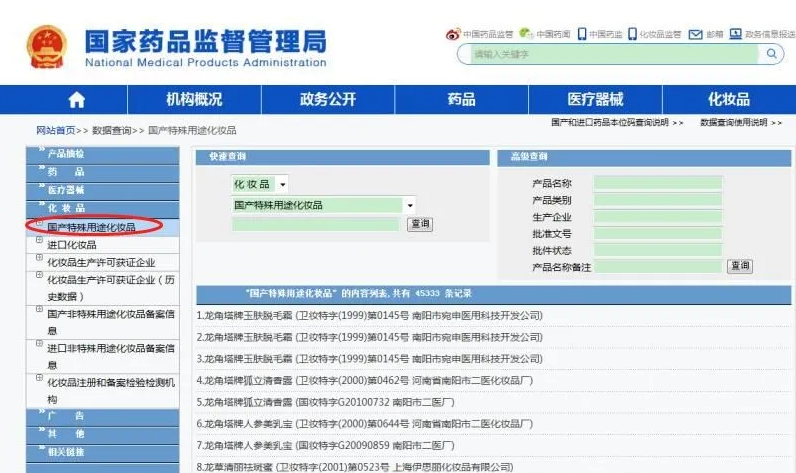
Task: Click the 产品名称 input field
Action: click(658, 183)
